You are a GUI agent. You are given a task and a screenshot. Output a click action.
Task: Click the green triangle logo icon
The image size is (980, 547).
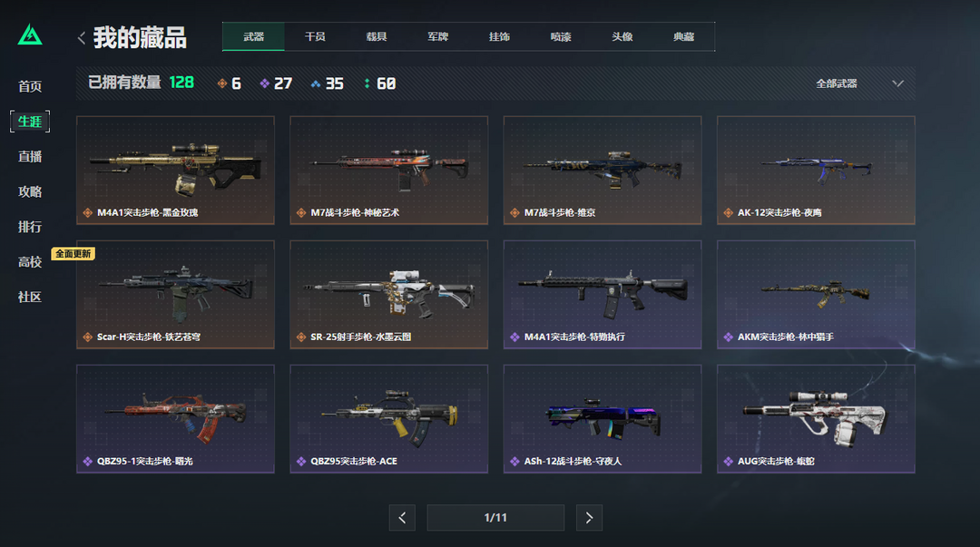pos(30,35)
